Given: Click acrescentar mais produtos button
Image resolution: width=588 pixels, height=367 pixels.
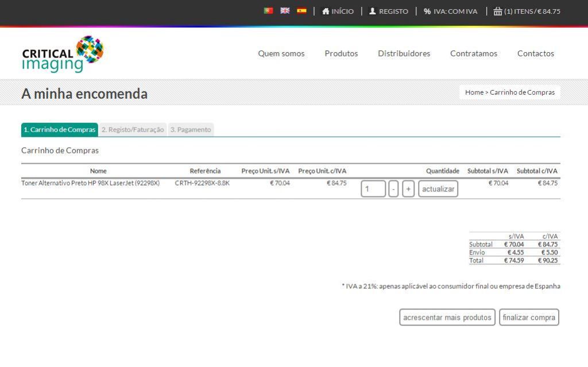Looking at the screenshot, I should click(x=447, y=318).
